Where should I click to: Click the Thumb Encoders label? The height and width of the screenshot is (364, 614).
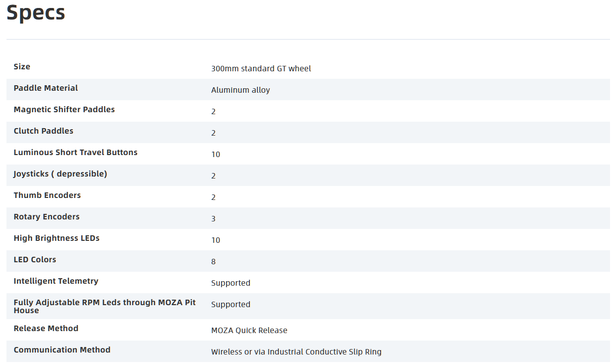click(x=47, y=195)
